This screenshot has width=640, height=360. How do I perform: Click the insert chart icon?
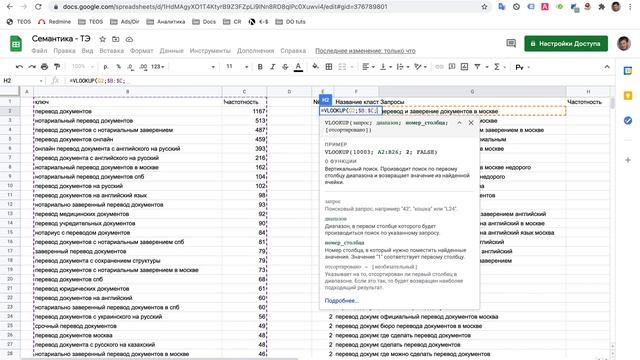click(464, 67)
